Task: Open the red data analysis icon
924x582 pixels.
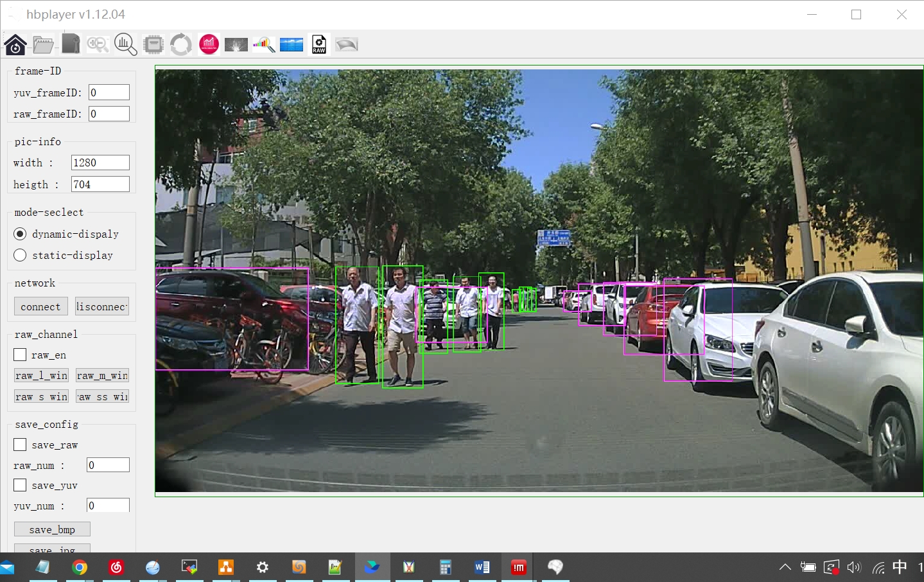Action: pos(209,44)
